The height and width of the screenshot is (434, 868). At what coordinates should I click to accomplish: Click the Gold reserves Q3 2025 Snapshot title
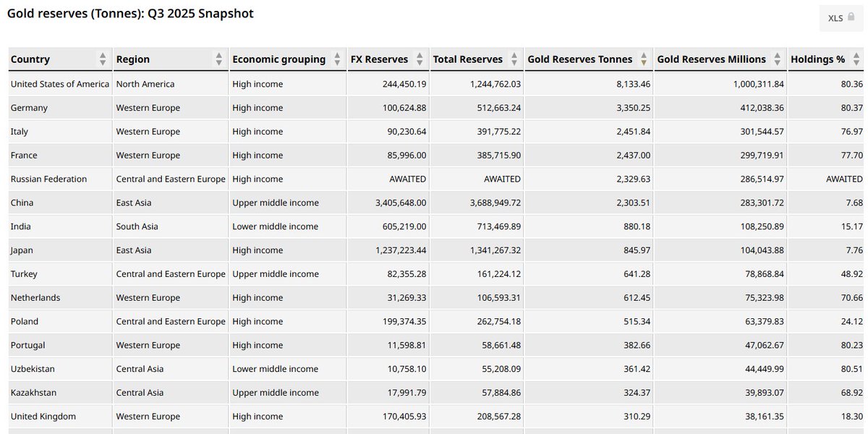(130, 14)
